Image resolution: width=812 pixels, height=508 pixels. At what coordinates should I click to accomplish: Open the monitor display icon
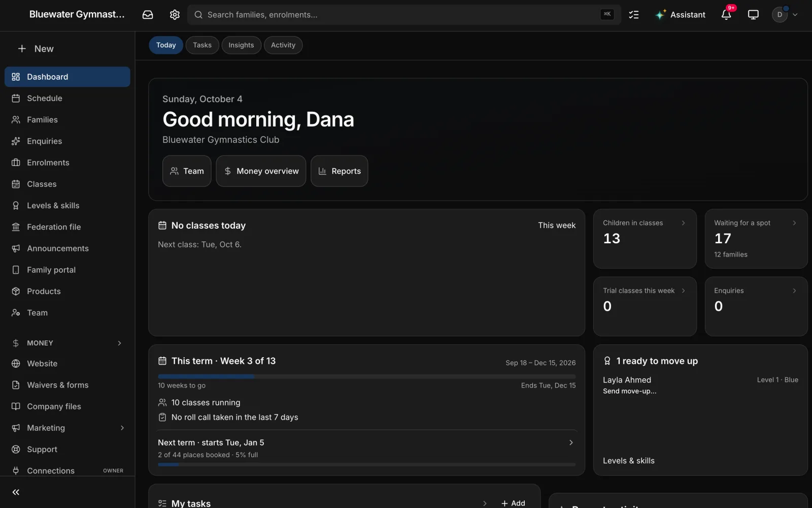point(753,15)
